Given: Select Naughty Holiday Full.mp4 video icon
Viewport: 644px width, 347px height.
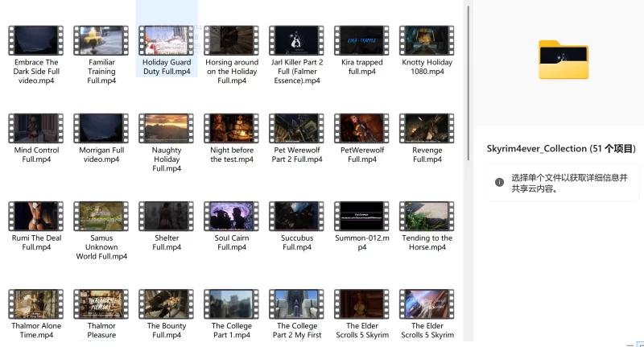Looking at the screenshot, I should pos(167,128).
